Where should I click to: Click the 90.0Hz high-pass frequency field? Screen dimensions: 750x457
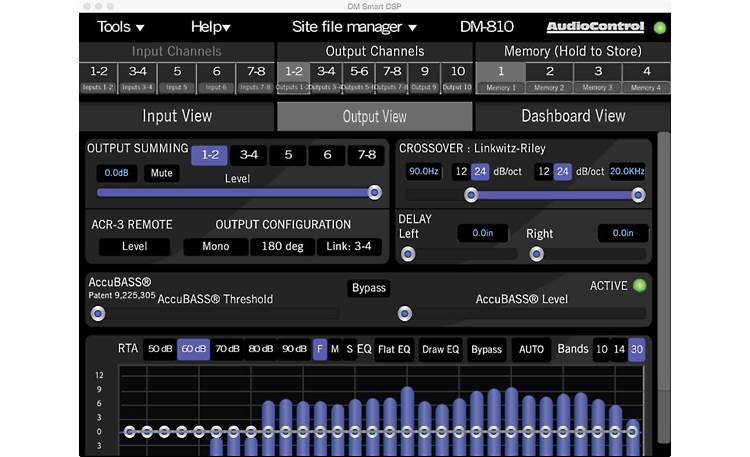(423, 171)
